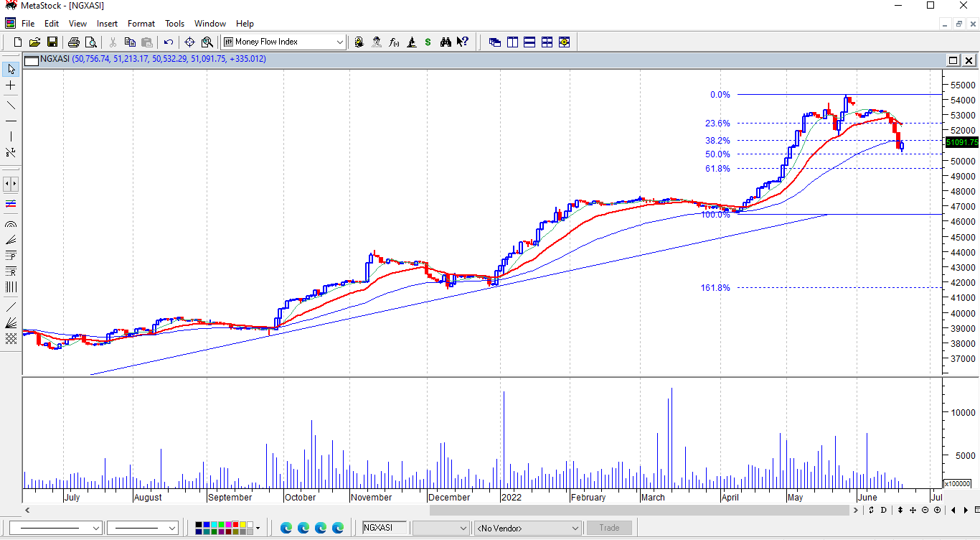
Task: Click the green dollar sign icon
Action: pos(428,42)
